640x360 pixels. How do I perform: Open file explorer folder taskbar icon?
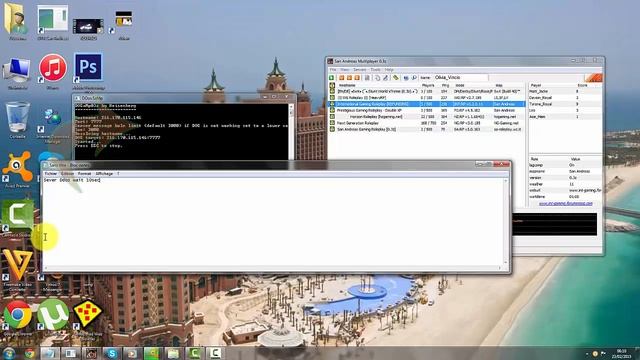[x=173, y=353]
